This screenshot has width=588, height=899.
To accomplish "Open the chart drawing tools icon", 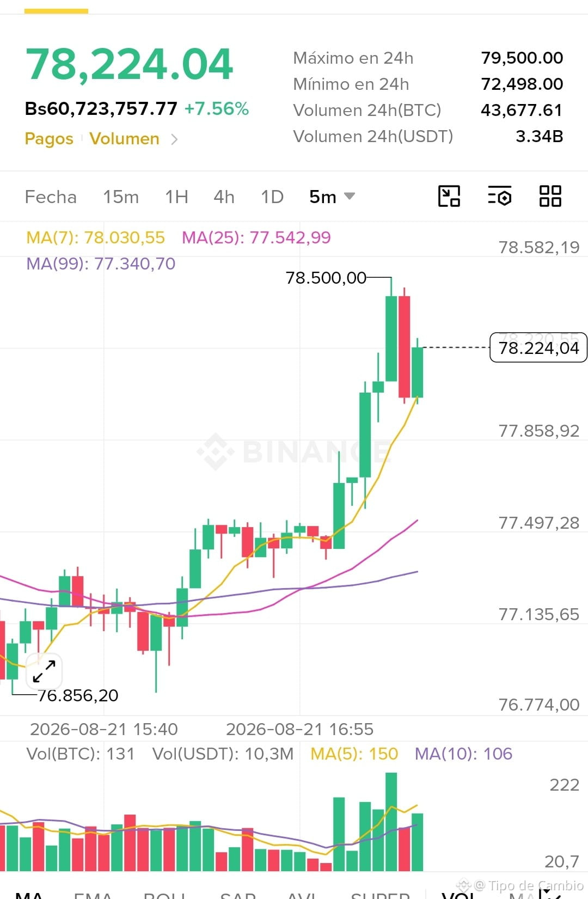I will click(x=449, y=196).
